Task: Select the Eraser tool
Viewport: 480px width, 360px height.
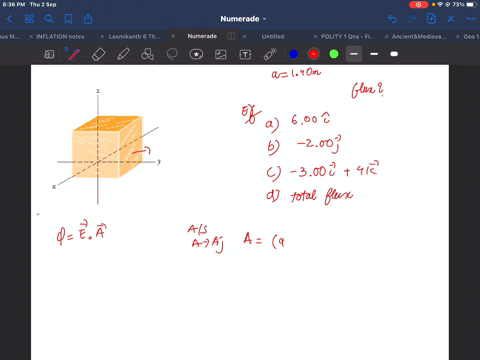Action: pyautogui.click(x=98, y=54)
